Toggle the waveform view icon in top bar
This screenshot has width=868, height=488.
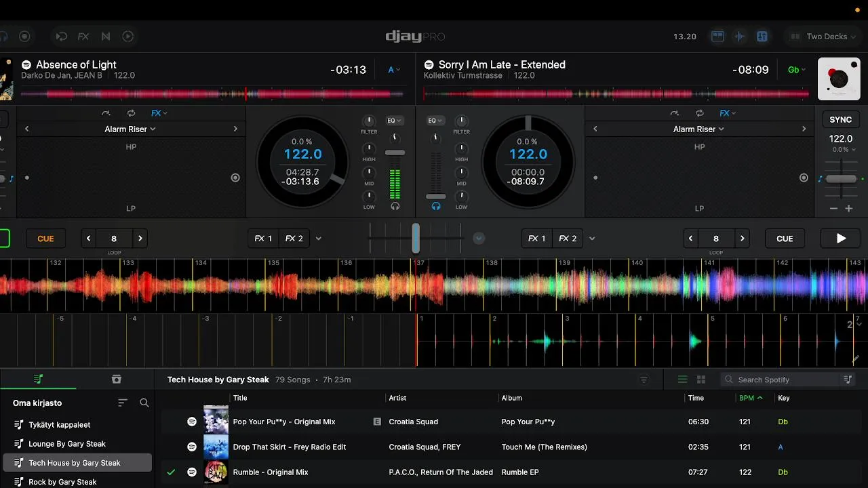740,37
